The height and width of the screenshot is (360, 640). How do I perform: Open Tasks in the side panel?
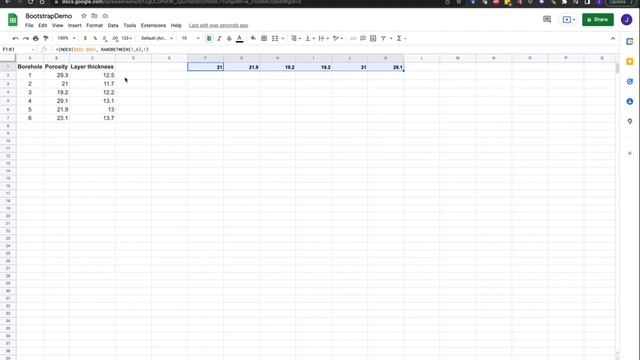tap(630, 82)
